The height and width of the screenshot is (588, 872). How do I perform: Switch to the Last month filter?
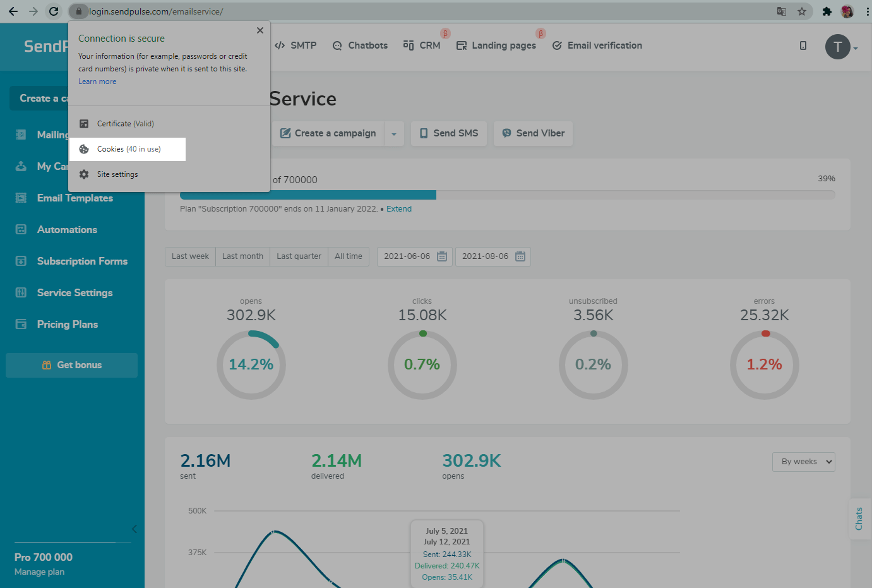click(x=242, y=256)
